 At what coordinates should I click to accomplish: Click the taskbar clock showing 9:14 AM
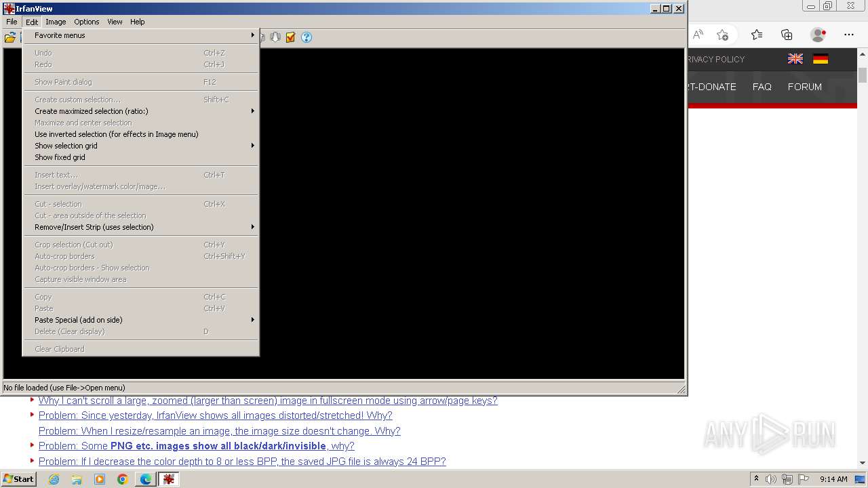(x=833, y=479)
